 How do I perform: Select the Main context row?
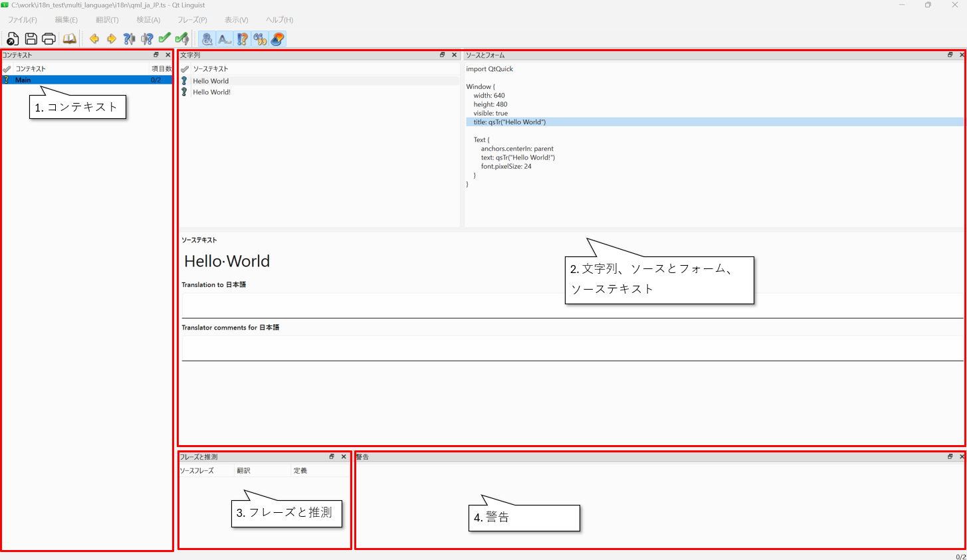80,80
